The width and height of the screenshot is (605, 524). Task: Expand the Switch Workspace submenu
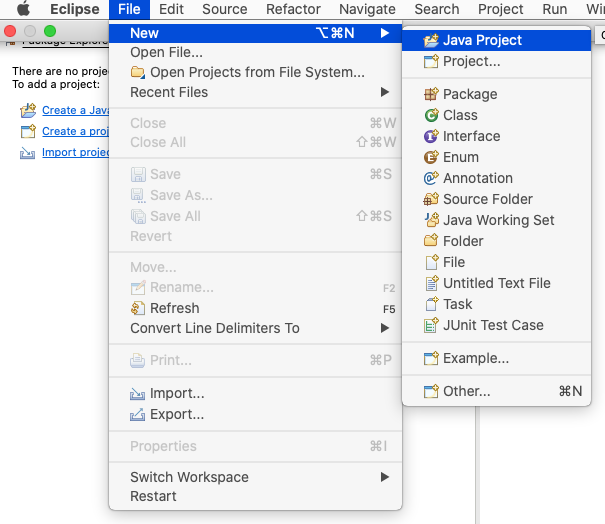click(385, 477)
